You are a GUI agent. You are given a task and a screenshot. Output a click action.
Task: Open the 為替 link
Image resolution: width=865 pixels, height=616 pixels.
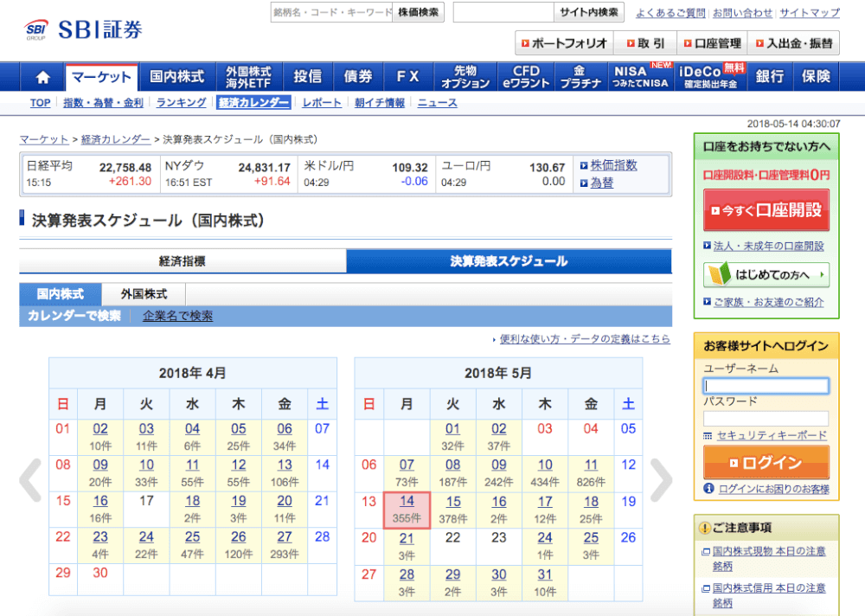[602, 183]
